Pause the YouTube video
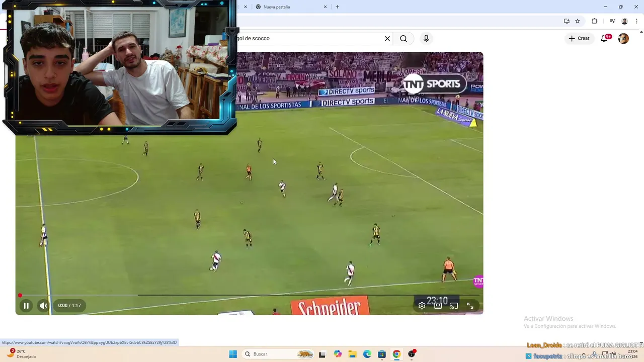This screenshot has height=362, width=644. [x=26, y=305]
